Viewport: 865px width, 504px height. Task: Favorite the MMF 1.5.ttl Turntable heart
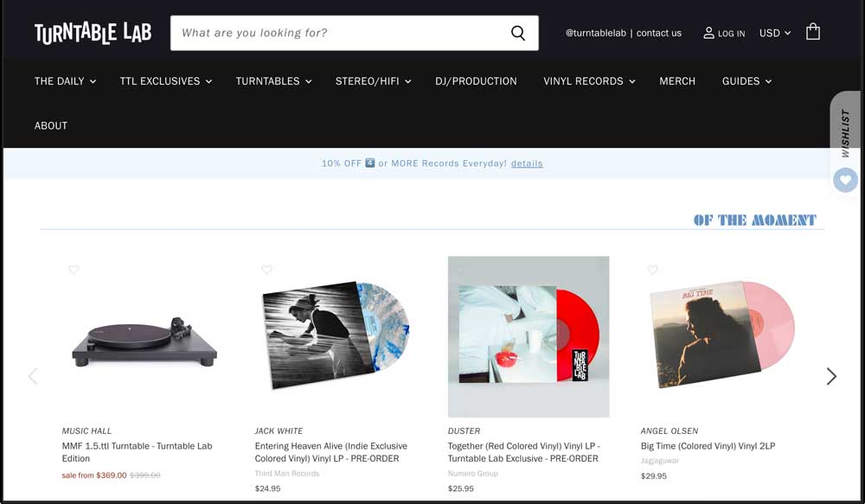pos(74,270)
